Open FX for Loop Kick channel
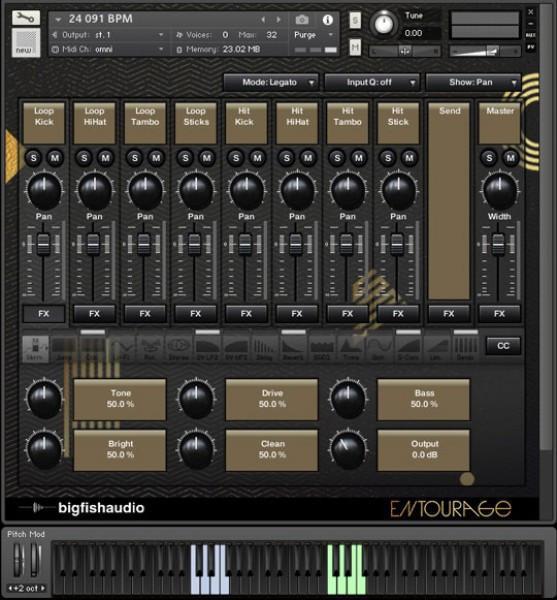This screenshot has width=557, height=600. (x=44, y=314)
